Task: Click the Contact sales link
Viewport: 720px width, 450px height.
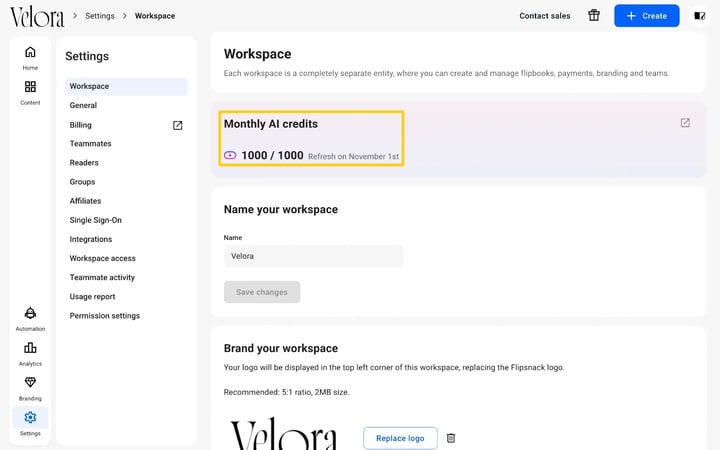Action: (545, 16)
